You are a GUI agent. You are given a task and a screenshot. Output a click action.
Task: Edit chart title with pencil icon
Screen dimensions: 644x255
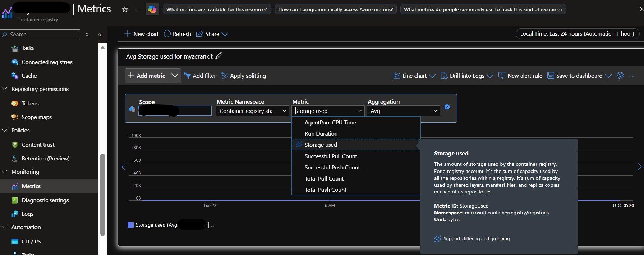coord(219,56)
